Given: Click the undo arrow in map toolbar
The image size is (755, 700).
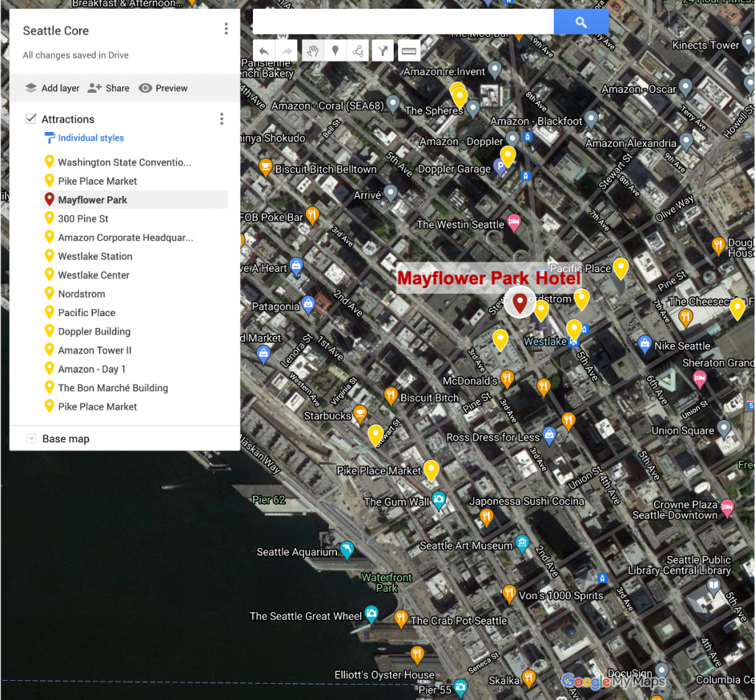Looking at the screenshot, I should [264, 51].
